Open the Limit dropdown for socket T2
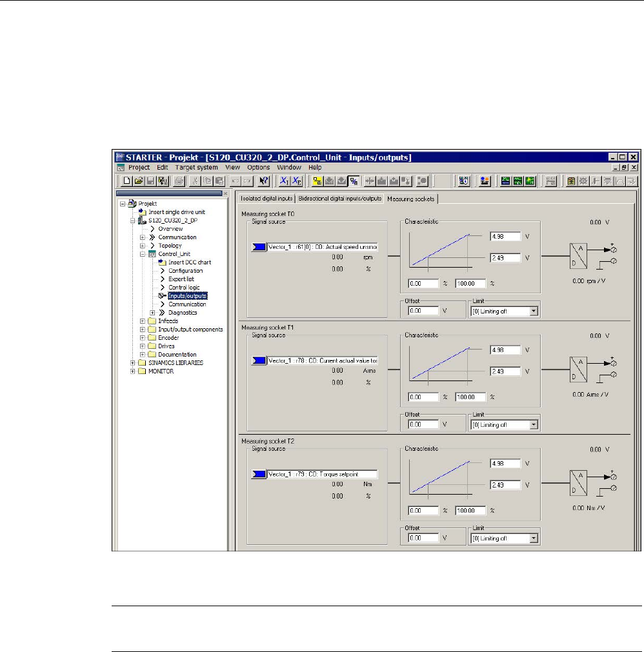 [x=534, y=538]
